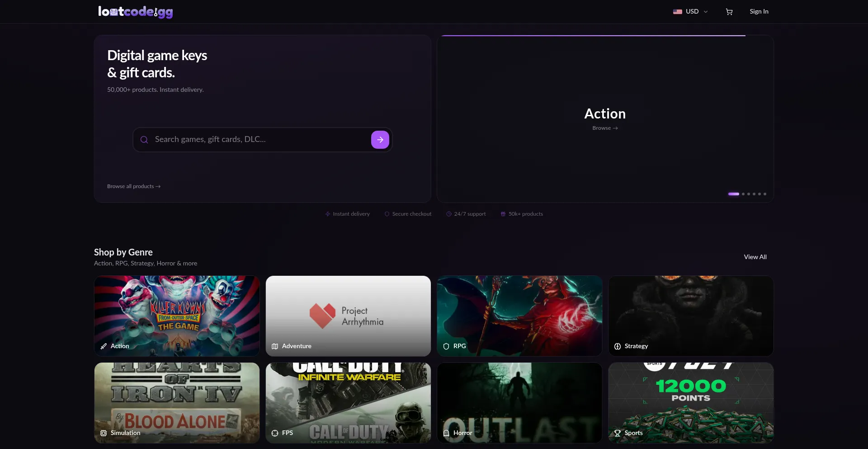Click the '50k+ products' badge text
The height and width of the screenshot is (449, 868).
526,214
